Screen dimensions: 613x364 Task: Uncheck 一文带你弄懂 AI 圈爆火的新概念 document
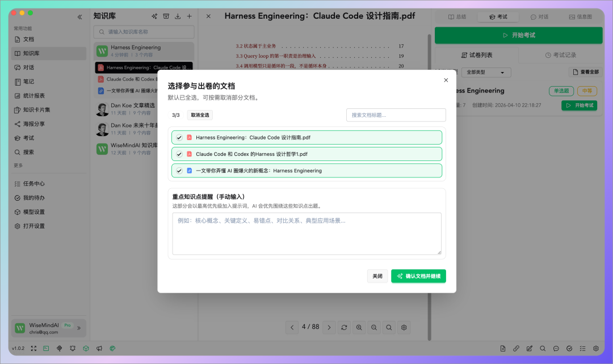pyautogui.click(x=179, y=171)
